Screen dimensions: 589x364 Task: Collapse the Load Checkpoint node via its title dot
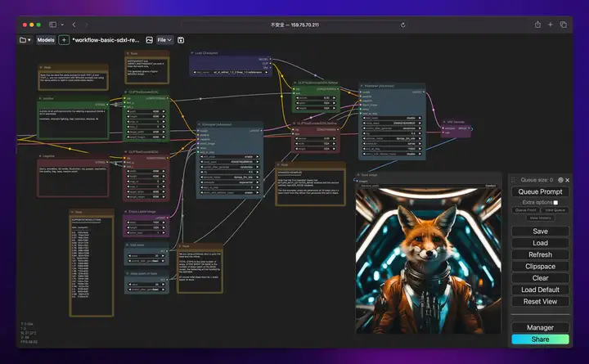[x=192, y=53]
